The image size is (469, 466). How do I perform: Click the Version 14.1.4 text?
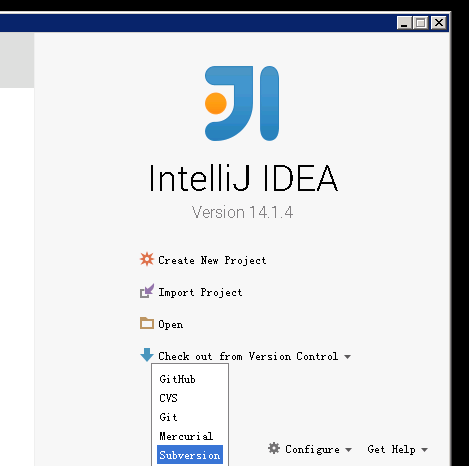coord(242,212)
